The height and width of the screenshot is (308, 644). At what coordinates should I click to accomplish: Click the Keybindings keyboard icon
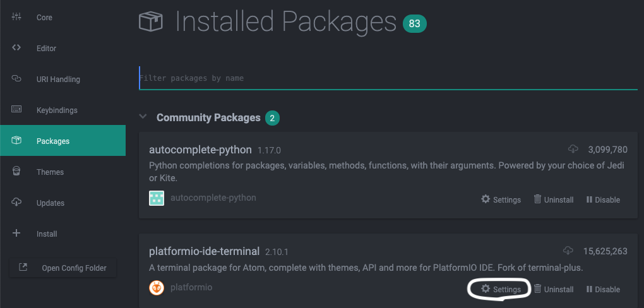coord(16,109)
